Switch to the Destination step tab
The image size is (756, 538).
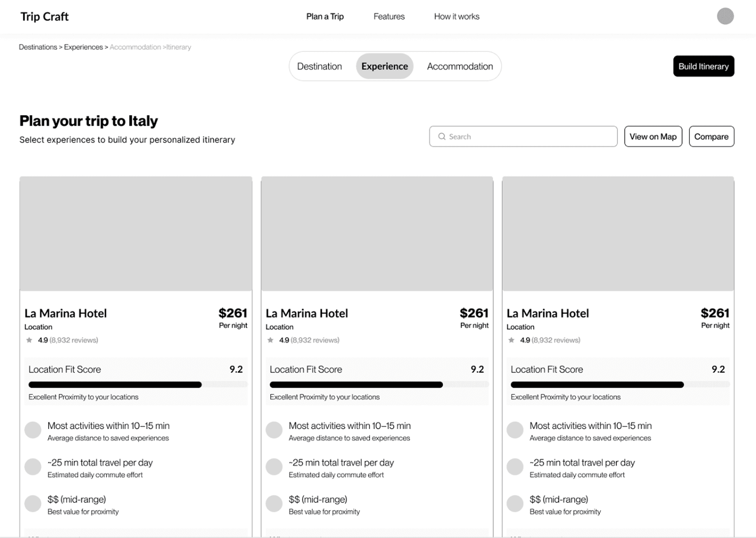click(x=319, y=66)
